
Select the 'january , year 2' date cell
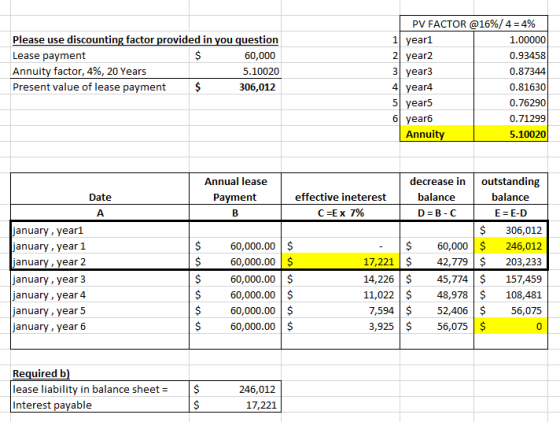[x=100, y=262]
